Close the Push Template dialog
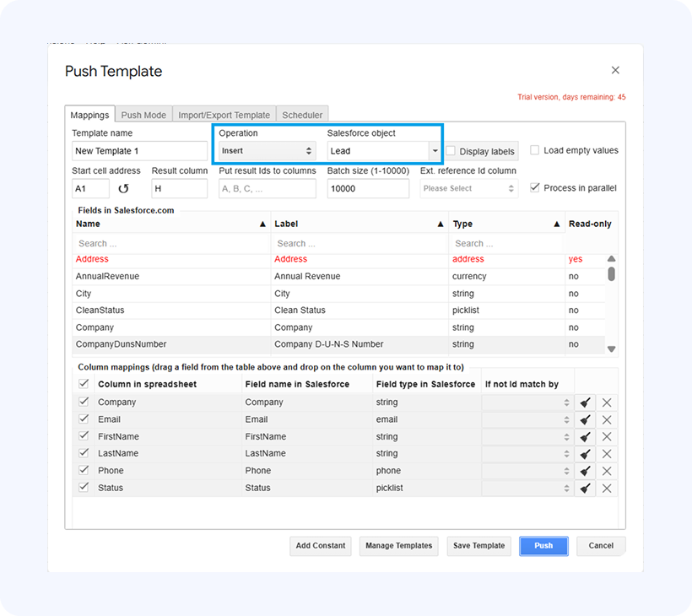692x616 pixels. tap(615, 70)
